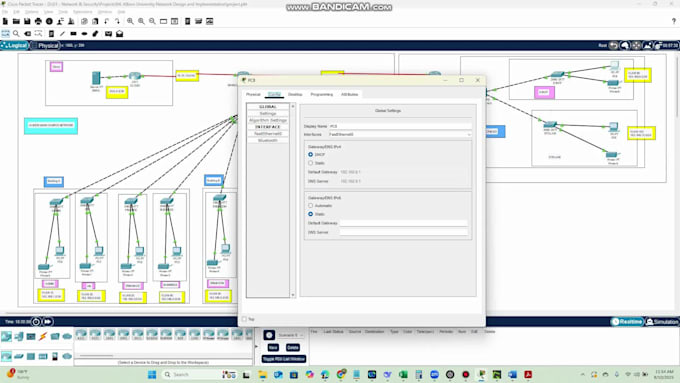Save the project with the floppy disk icon
The height and width of the screenshot is (383, 680).
coord(27,21)
